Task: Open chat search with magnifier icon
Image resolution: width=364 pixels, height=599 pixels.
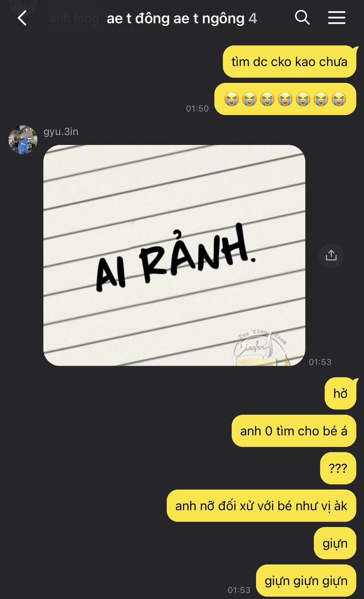Action: tap(302, 17)
